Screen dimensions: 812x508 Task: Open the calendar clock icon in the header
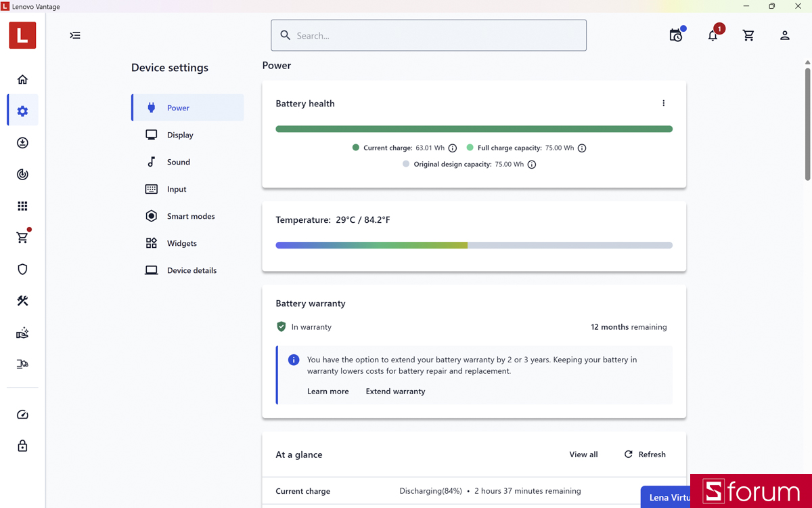pyautogui.click(x=676, y=35)
